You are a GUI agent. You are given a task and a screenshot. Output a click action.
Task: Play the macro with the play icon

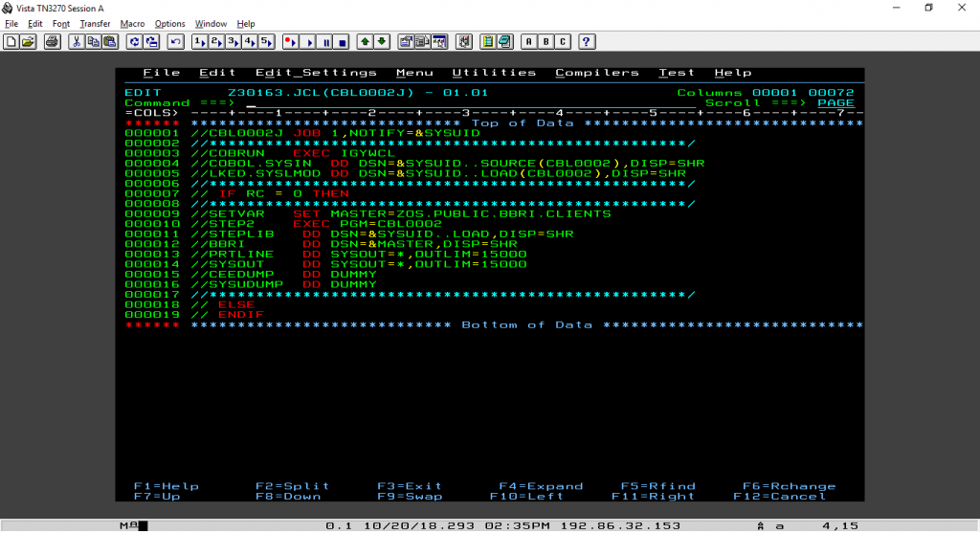point(308,42)
